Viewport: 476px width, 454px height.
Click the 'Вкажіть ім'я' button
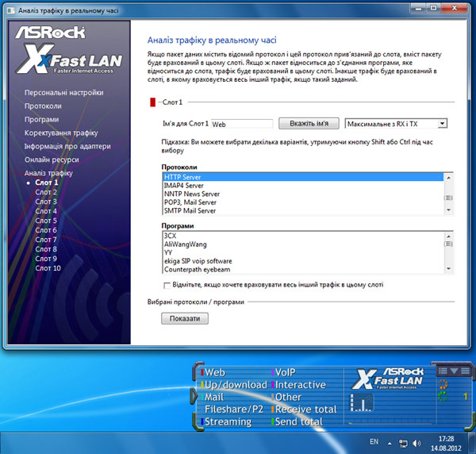(x=309, y=124)
